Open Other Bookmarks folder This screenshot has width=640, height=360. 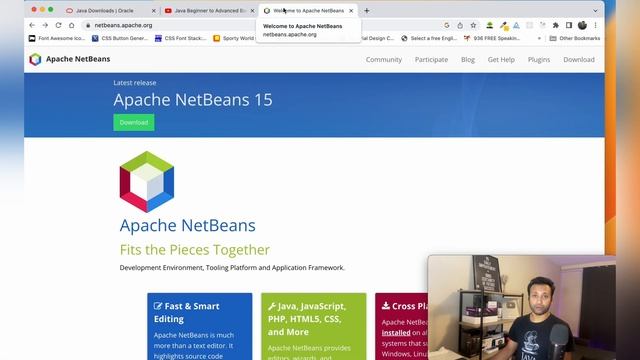coord(575,38)
